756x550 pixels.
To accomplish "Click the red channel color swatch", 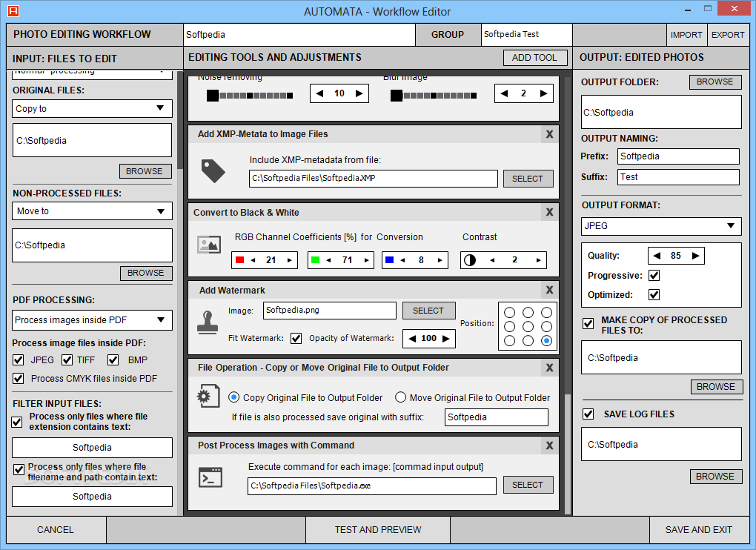I will pos(239,260).
